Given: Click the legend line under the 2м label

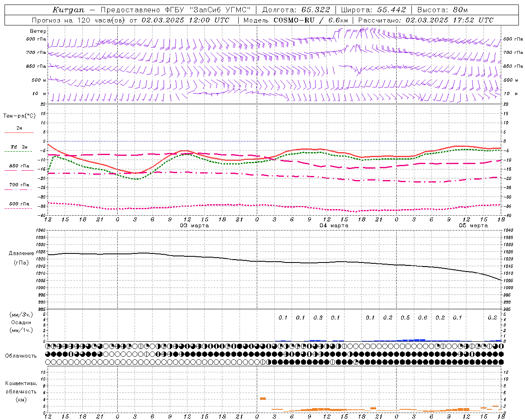Looking at the screenshot, I should click(18, 132).
